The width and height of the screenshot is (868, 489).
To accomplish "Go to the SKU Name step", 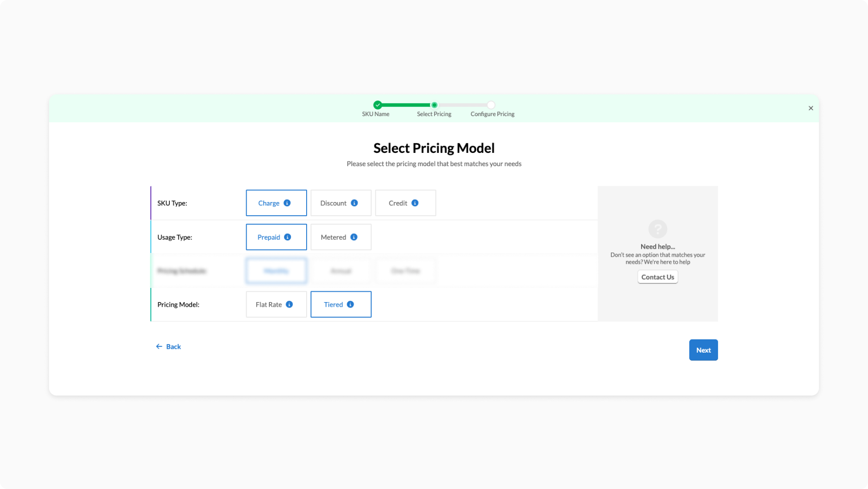I will [377, 105].
